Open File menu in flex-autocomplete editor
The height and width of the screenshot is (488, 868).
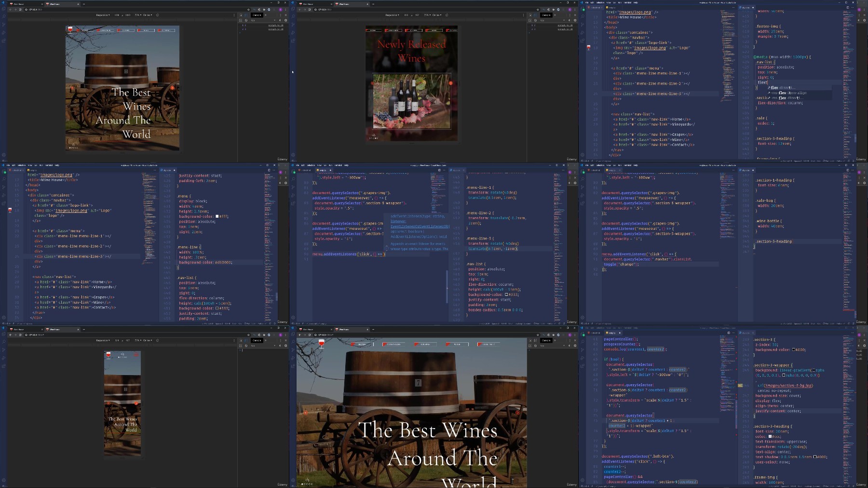coord(587,2)
